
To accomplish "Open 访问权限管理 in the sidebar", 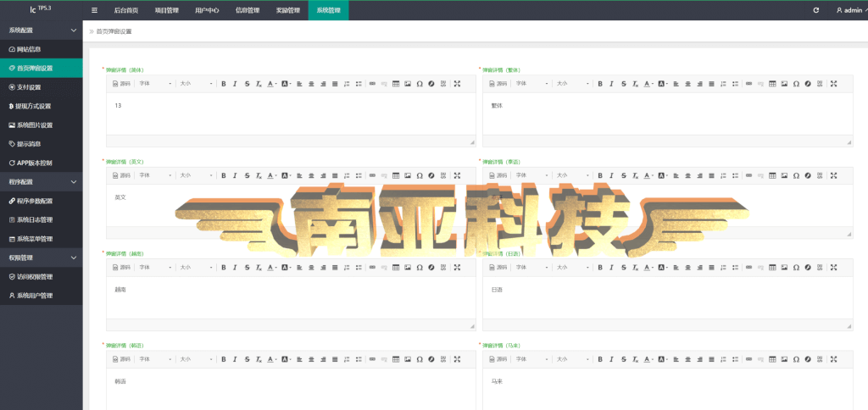I will point(42,277).
